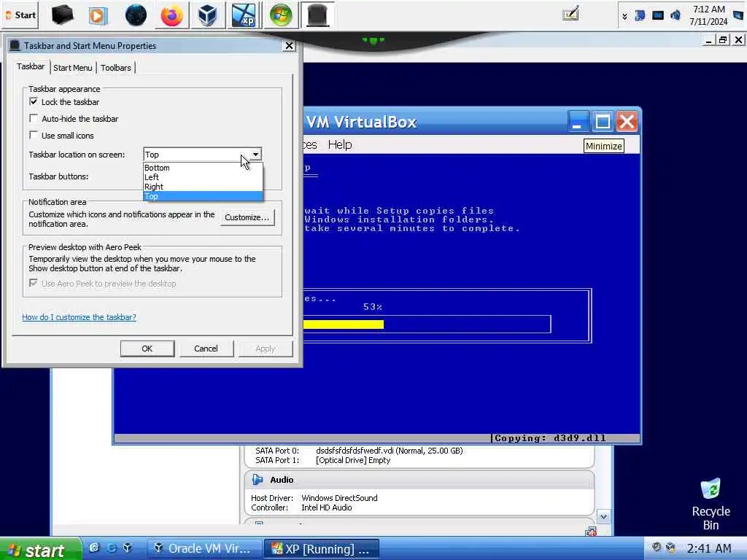Viewport: 747px width, 560px height.
Task: Toggle Use Aero Peek to preview the desktop
Action: pos(34,283)
